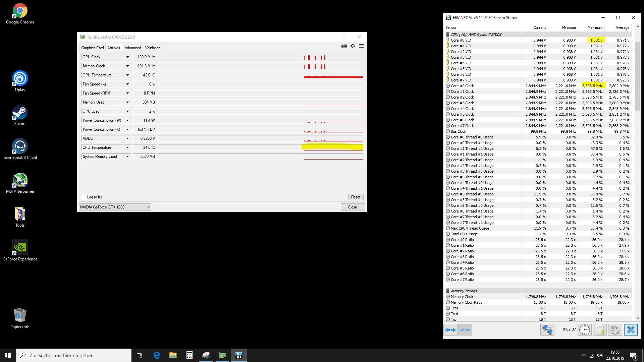
Task: Click GPU-Z screenshot camera icon
Action: point(344,46)
